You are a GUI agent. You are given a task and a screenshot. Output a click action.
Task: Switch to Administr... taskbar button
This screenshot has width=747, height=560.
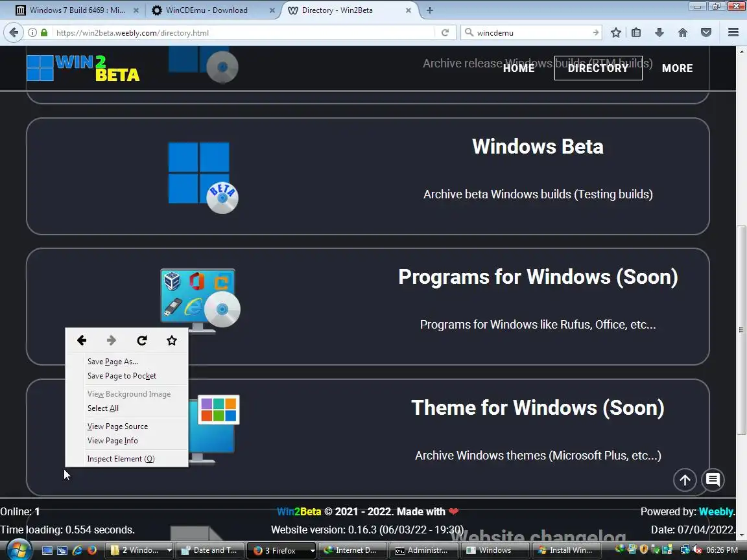pyautogui.click(x=423, y=550)
